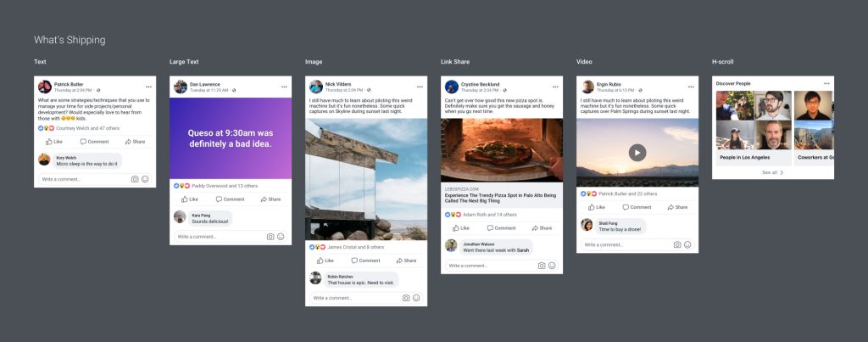
Task: Share Nick Vilders' image post
Action: [x=406, y=261]
